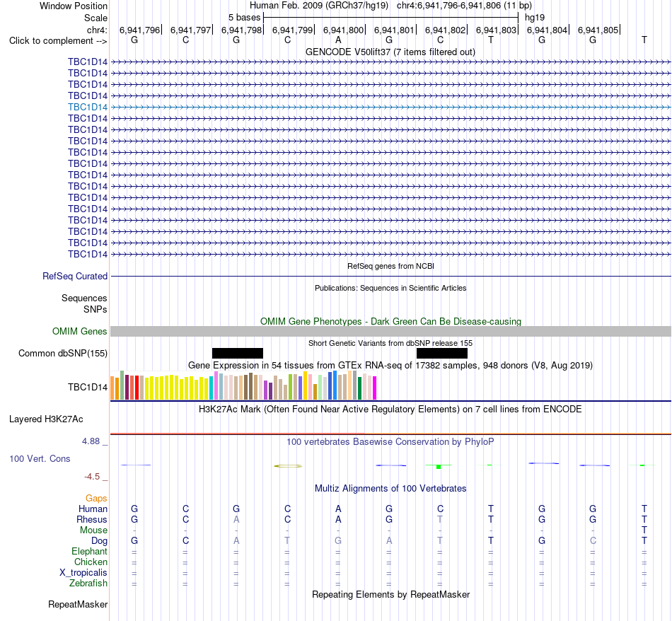This screenshot has height=621, width=672.
Task: Click the '5 bases' scale text
Action: pos(244,18)
